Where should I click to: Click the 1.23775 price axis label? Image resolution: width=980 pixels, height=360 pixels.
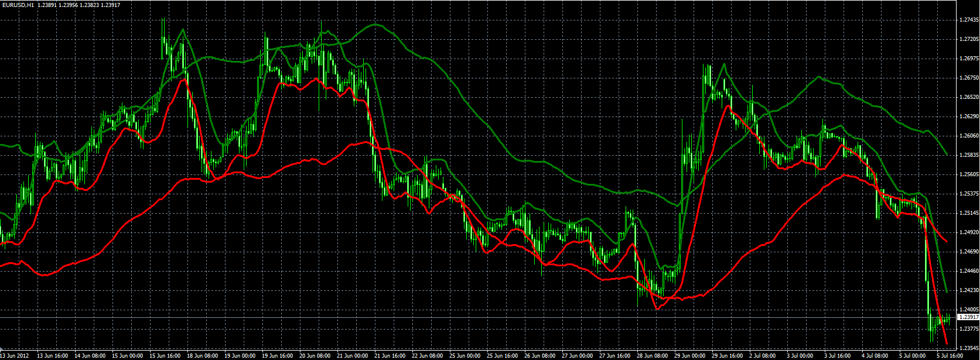click(x=968, y=329)
